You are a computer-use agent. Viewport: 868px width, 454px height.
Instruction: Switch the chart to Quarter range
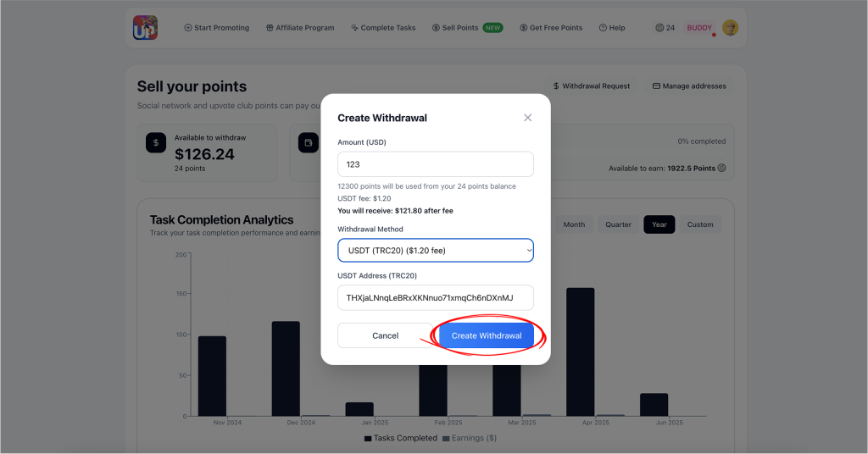click(618, 224)
